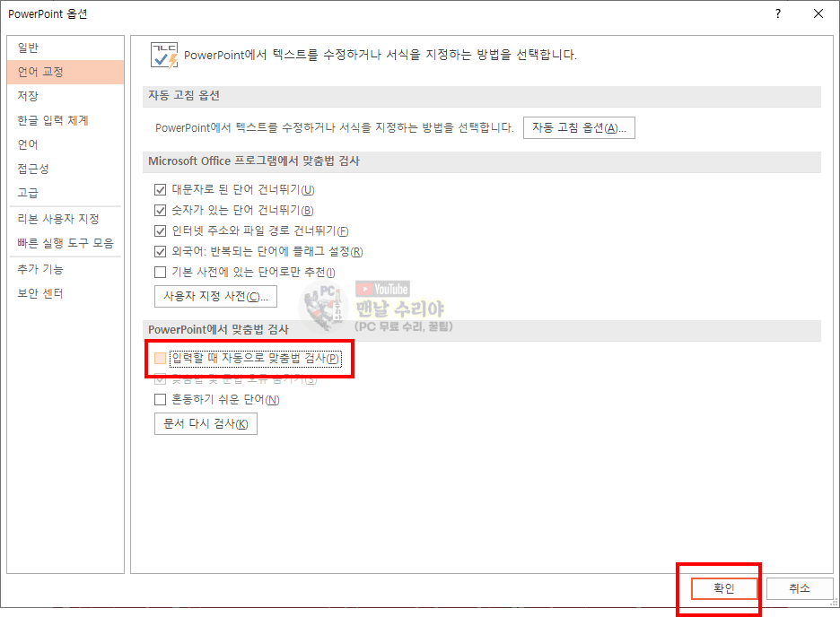Viewport: 840px width, 617px height.
Task: Toggle 대문자로 된 단어 건너뛰기 checkbox
Action: 160,189
